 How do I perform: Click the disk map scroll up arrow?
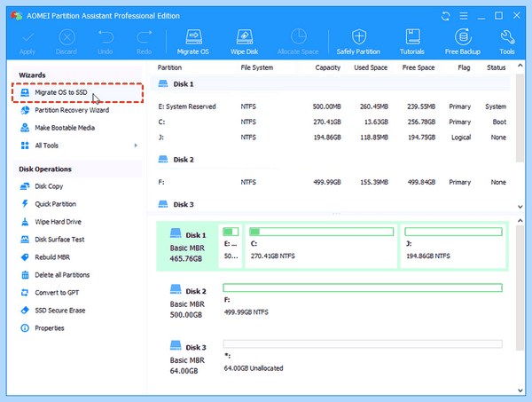(520, 221)
